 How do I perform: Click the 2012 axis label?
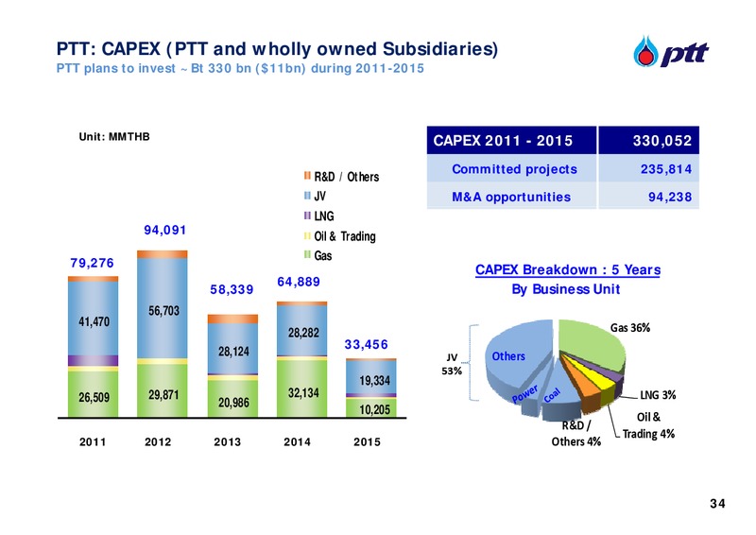[x=158, y=441]
